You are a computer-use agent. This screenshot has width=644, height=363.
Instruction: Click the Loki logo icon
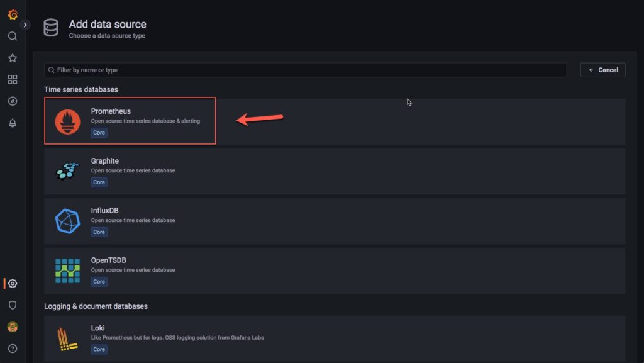(x=68, y=338)
